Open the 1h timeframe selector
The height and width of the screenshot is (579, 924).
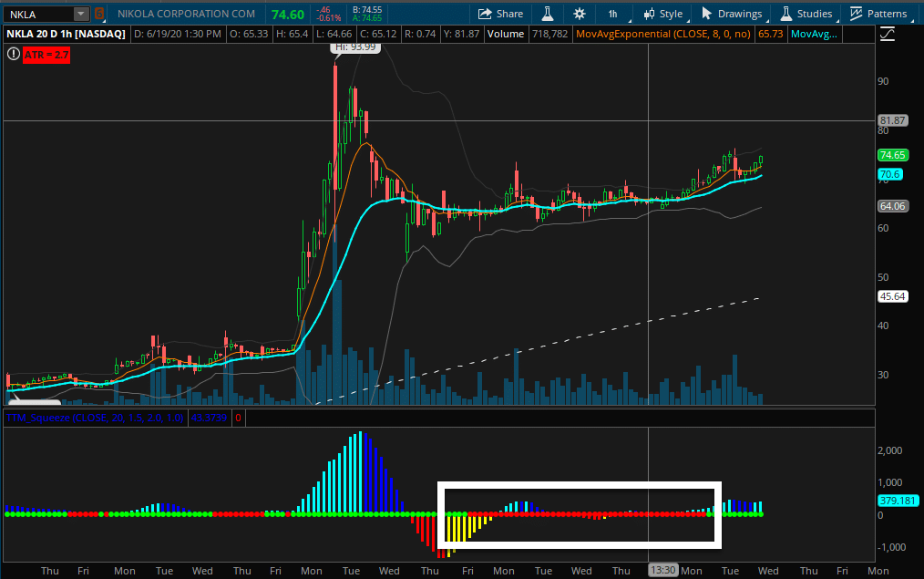pyautogui.click(x=613, y=14)
